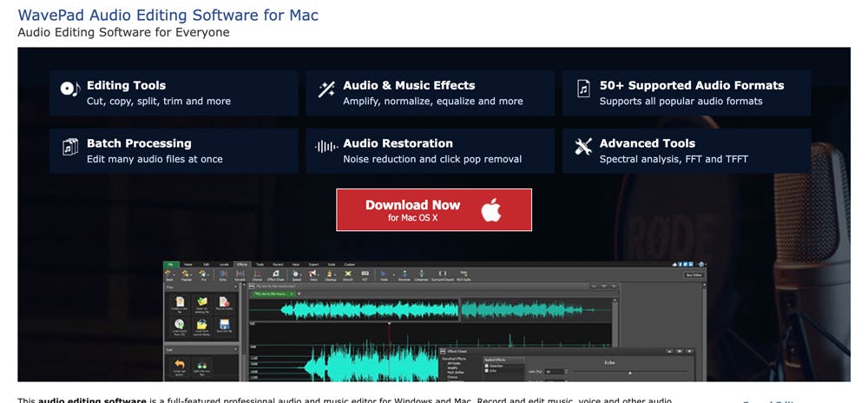This screenshot has width=868, height=403.
Task: Click the Editing Tools disc icon
Action: [69, 89]
